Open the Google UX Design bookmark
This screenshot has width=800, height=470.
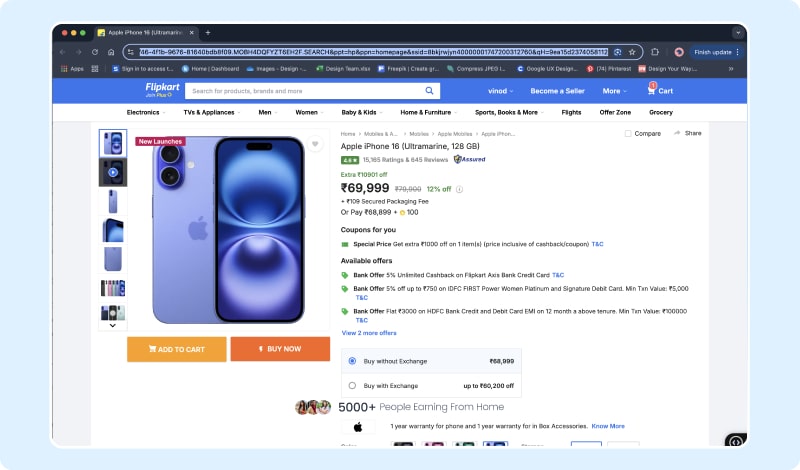[x=547, y=68]
